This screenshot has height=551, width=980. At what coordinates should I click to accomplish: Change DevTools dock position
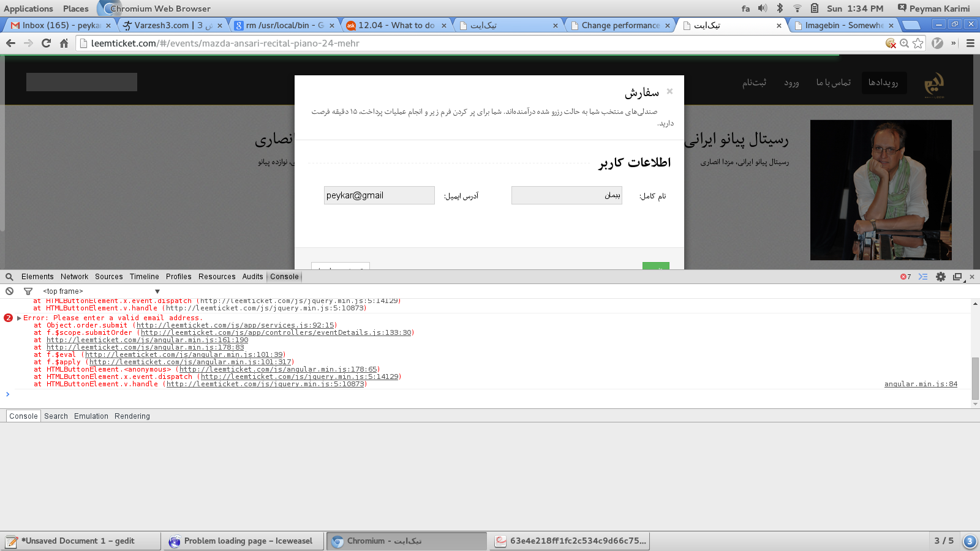point(959,277)
